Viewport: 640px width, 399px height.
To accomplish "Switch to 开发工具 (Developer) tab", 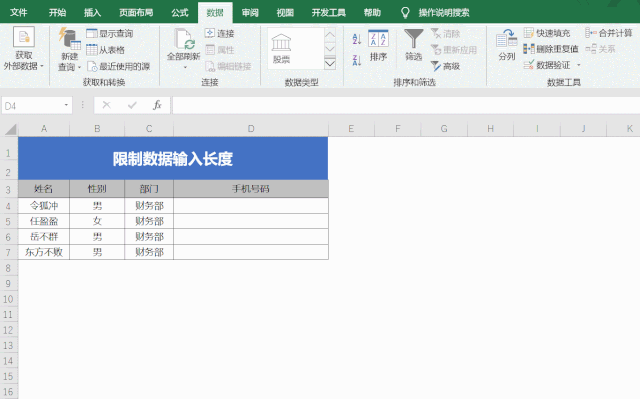I will pyautogui.click(x=329, y=13).
